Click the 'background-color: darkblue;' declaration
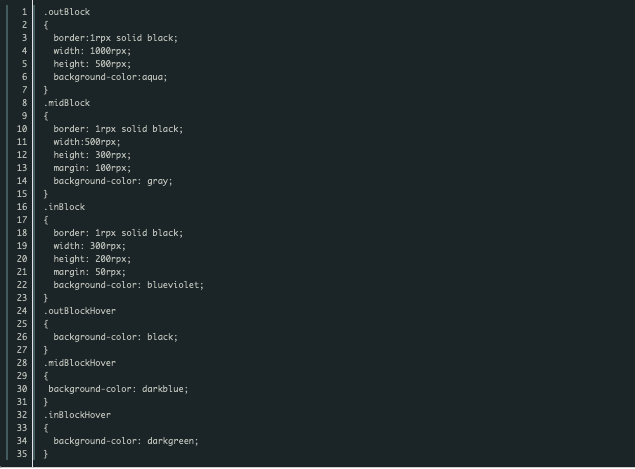This screenshot has height=469, width=635. (x=118, y=388)
